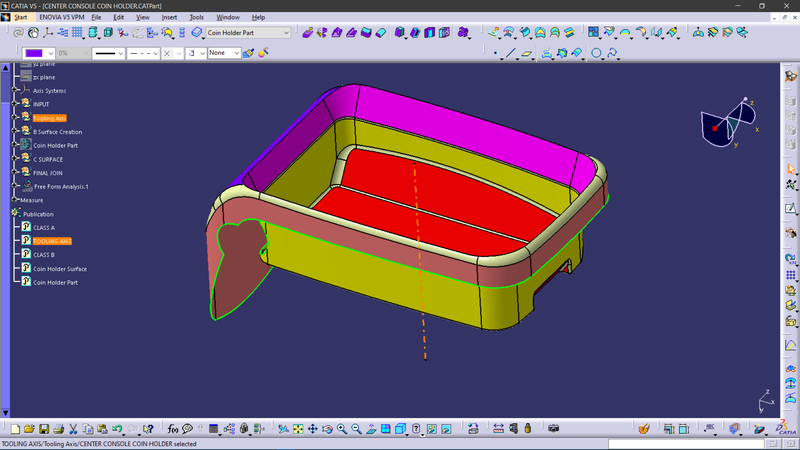The image size is (800, 450).
Task: Expand the B Surface Creation node
Action: [15, 131]
